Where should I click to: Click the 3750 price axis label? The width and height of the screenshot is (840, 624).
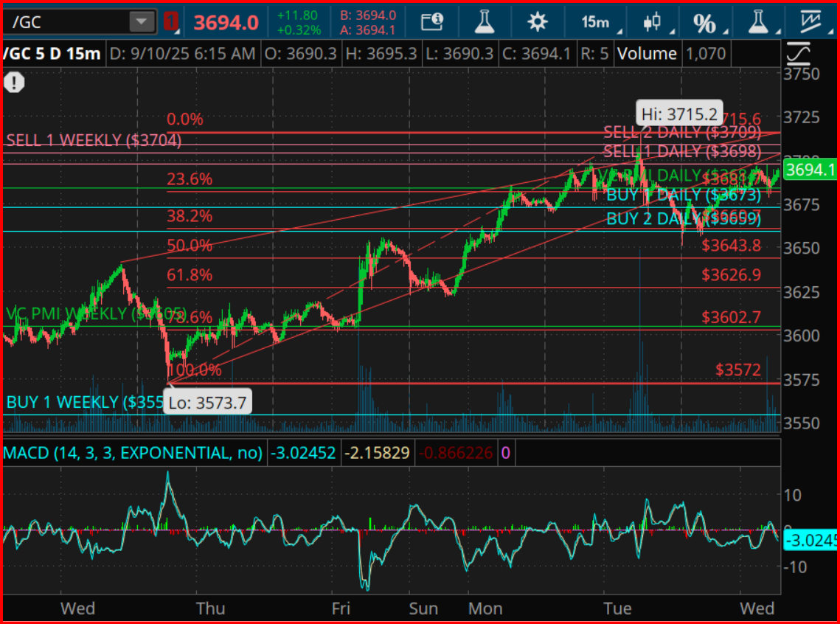802,74
